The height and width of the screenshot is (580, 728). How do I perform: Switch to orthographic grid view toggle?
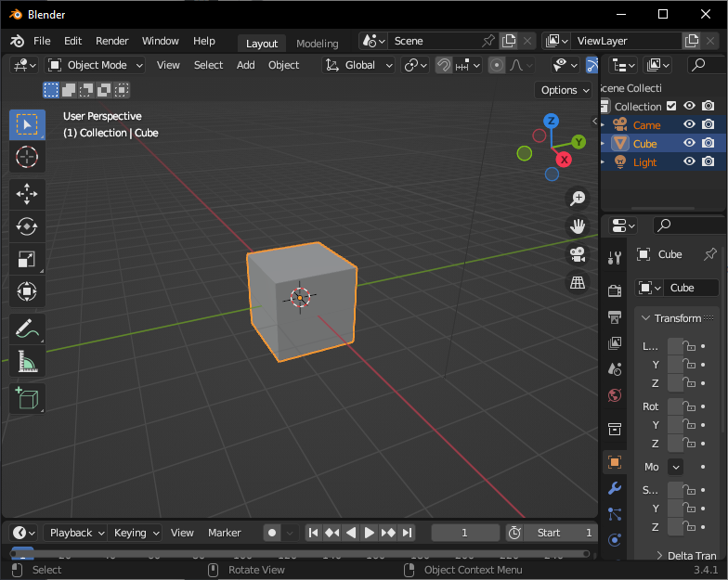[x=578, y=283]
